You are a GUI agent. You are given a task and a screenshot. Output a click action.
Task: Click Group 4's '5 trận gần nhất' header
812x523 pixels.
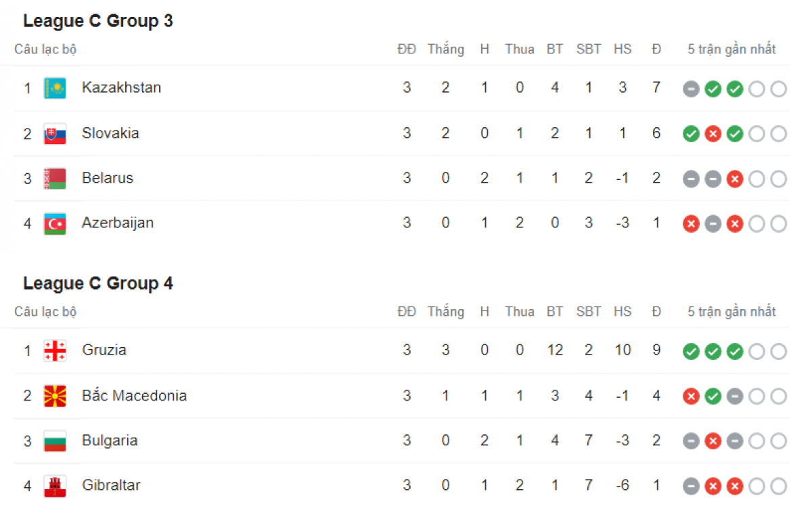[731, 312]
